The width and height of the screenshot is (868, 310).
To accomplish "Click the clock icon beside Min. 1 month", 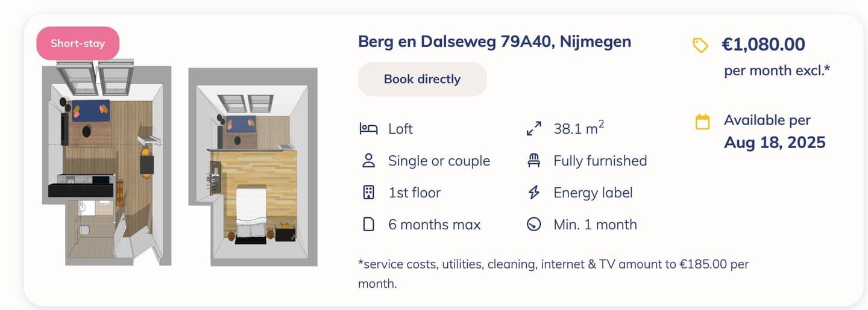I will (534, 225).
